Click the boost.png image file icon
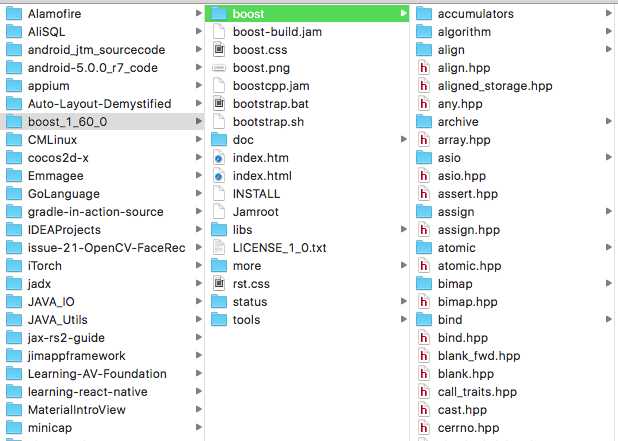This screenshot has height=441, width=618. (219, 68)
